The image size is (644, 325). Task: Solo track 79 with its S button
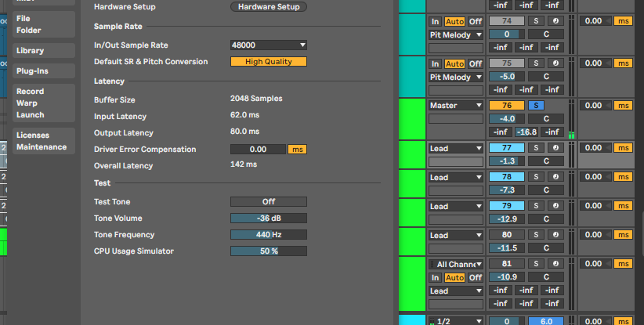(x=536, y=206)
